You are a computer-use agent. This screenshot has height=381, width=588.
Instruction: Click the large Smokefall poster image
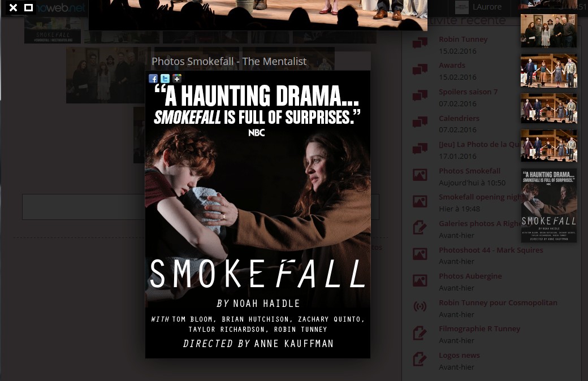tap(258, 214)
